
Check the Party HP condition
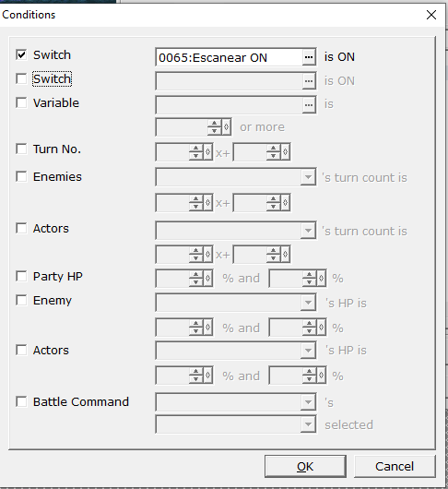(21, 276)
